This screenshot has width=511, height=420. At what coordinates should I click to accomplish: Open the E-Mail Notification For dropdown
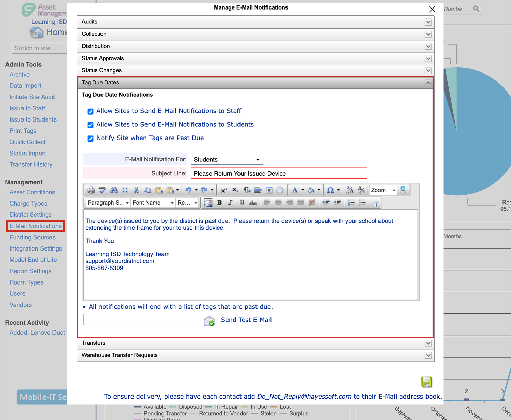pos(227,159)
